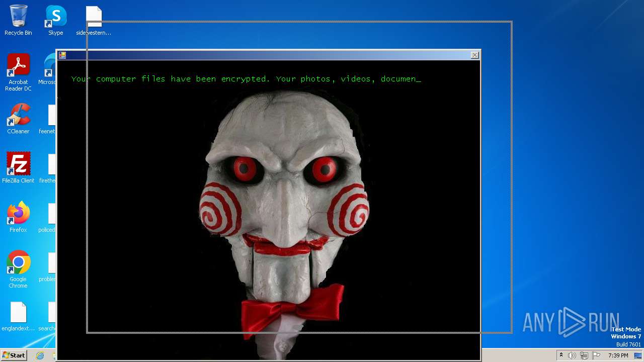Click the ransomware window title icon
Image resolution: width=644 pixels, height=362 pixels.
pos(62,55)
